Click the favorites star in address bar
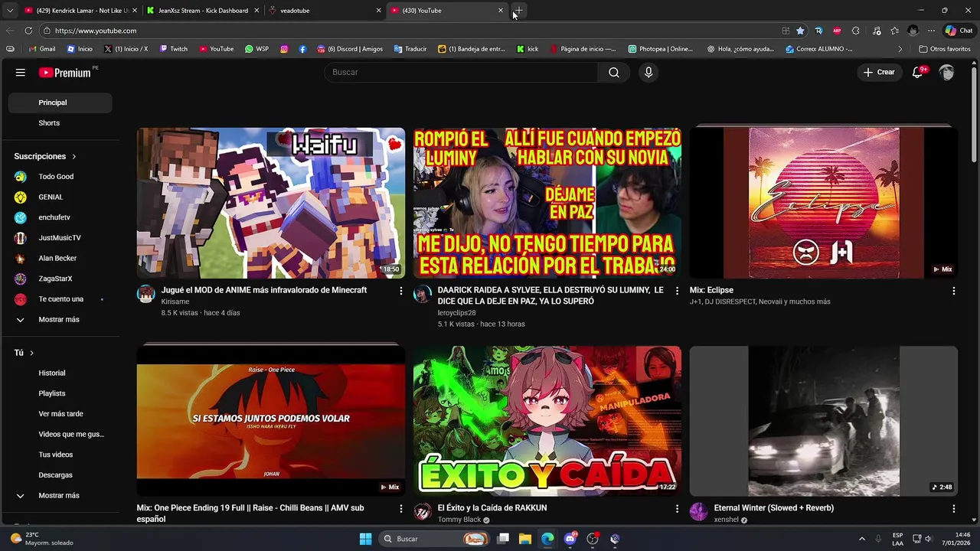The height and width of the screenshot is (551, 980). coord(800,31)
